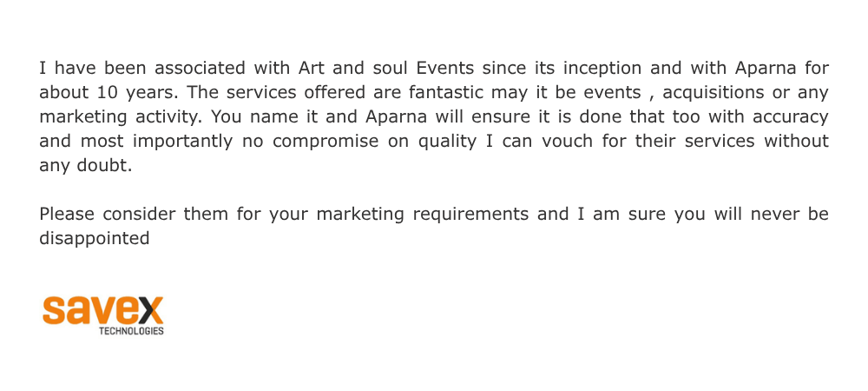The image size is (868, 391).
Task: Click the TECHNOLOGIES text under the logo
Action: click(x=131, y=331)
